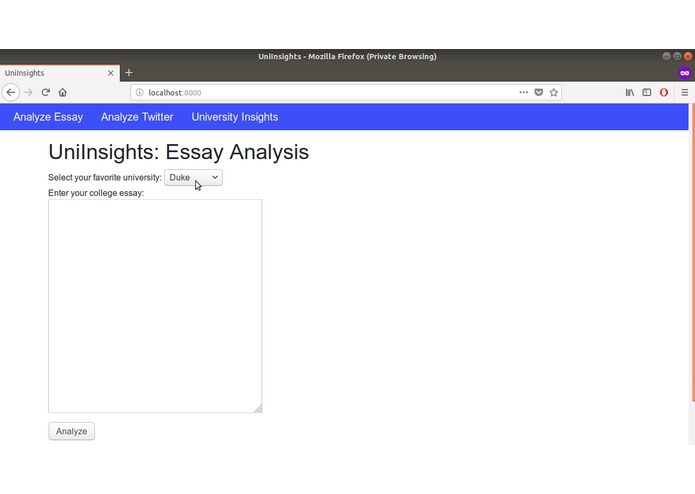The image size is (695, 494).
Task: Open the Firefox home page icon
Action: 62,93
